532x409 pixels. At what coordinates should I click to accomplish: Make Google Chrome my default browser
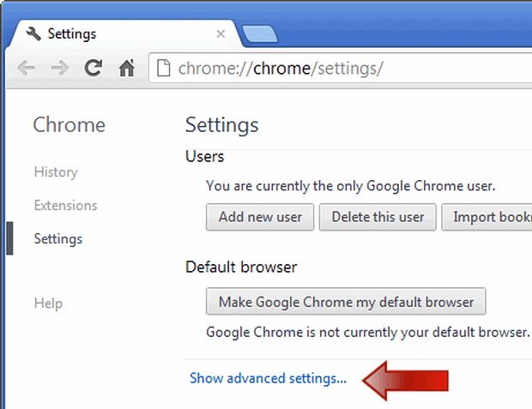[x=346, y=302]
